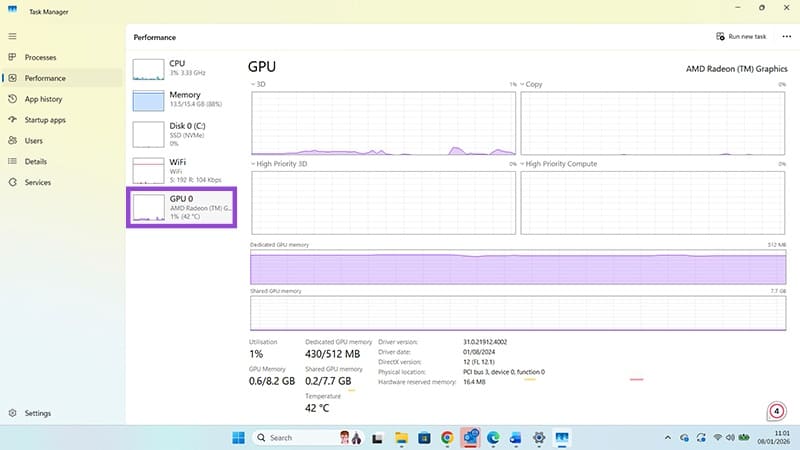Open Google Chrome from the taskbar
The image size is (800, 450).
click(447, 438)
